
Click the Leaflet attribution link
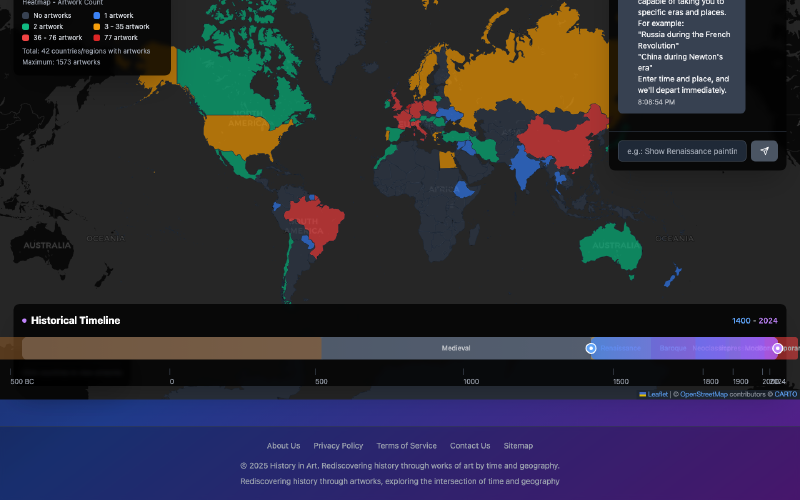(657, 394)
